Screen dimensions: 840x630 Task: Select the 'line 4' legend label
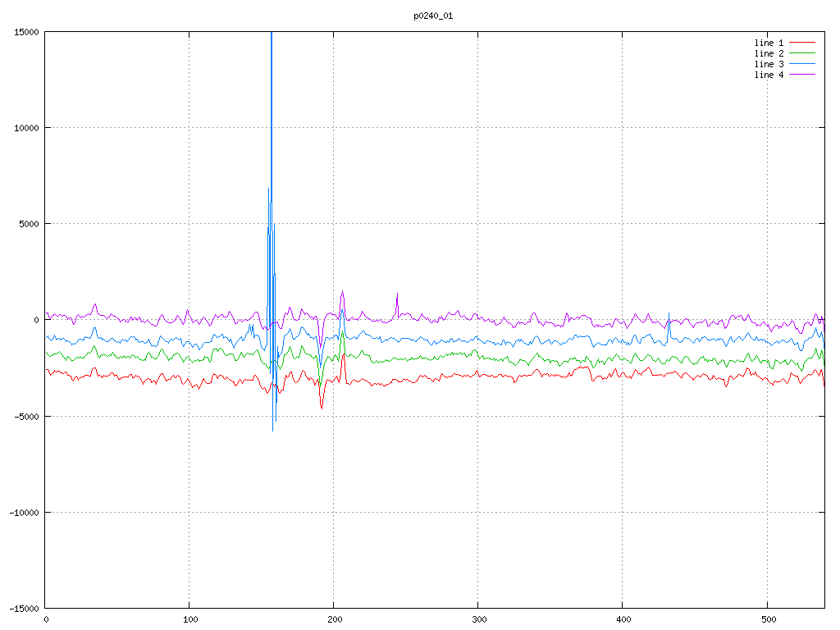point(769,75)
